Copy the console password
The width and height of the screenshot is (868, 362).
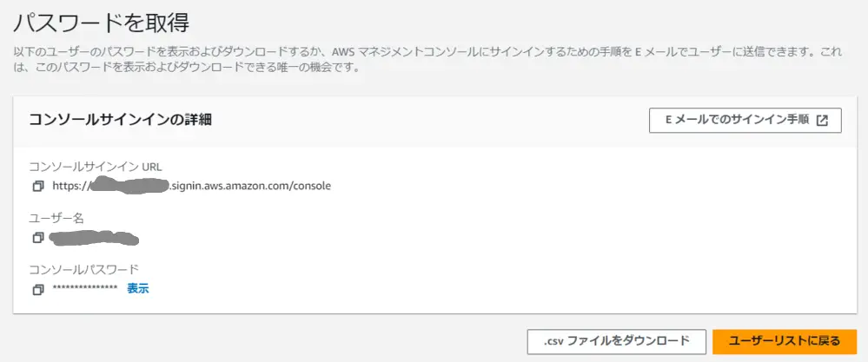(x=37, y=289)
